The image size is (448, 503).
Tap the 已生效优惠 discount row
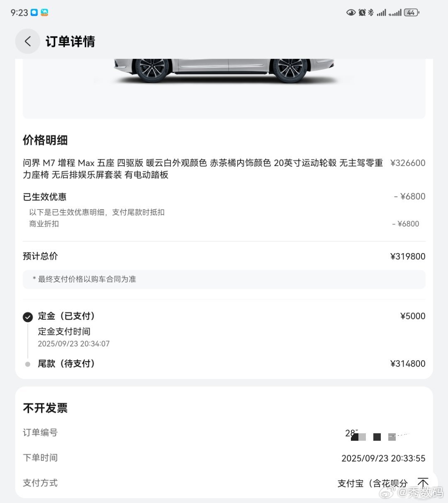(x=45, y=197)
